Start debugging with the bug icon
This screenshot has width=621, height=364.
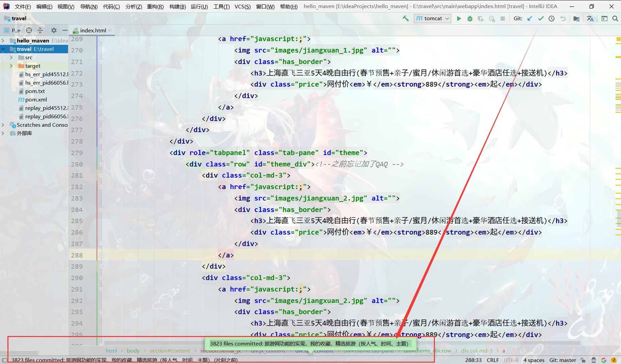pos(470,19)
